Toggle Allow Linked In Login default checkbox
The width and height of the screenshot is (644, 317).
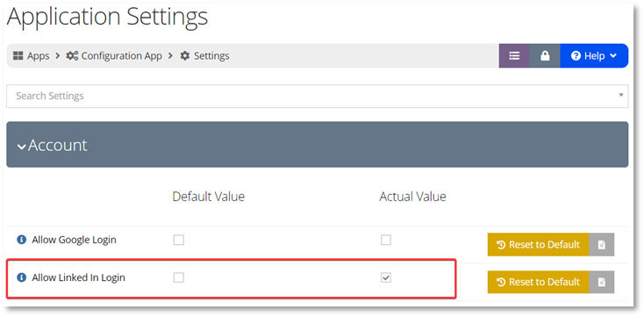click(x=179, y=278)
